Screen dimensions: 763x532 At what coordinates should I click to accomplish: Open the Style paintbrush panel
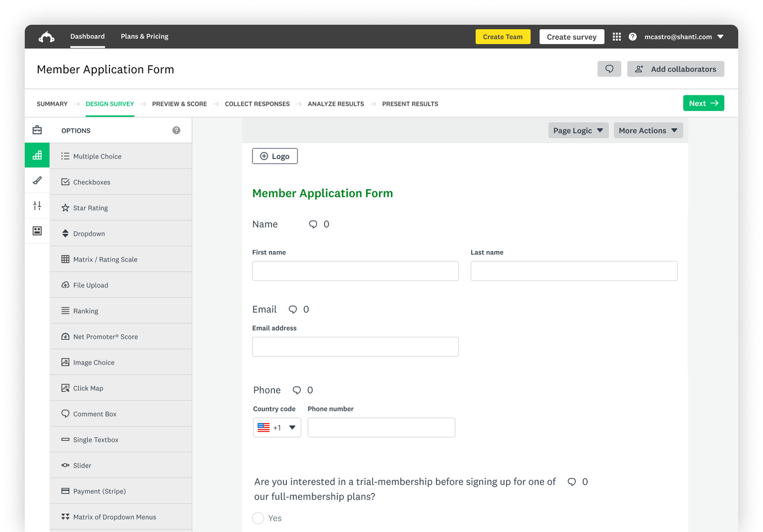37,180
